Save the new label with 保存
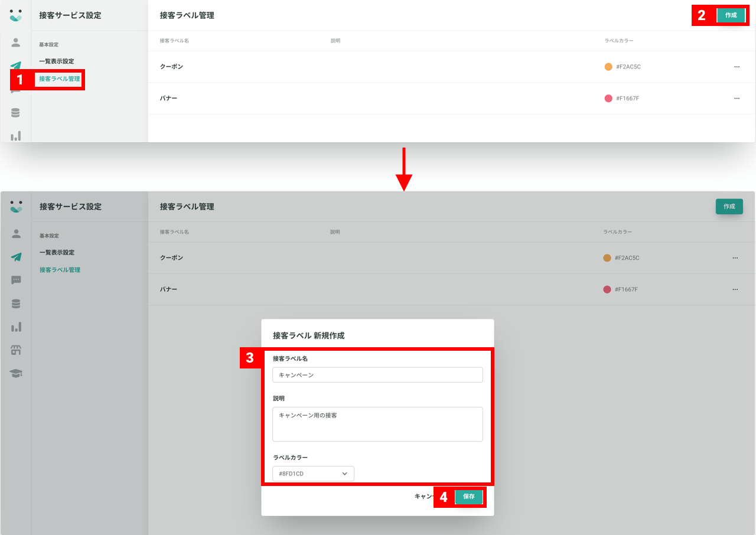 coord(469,497)
